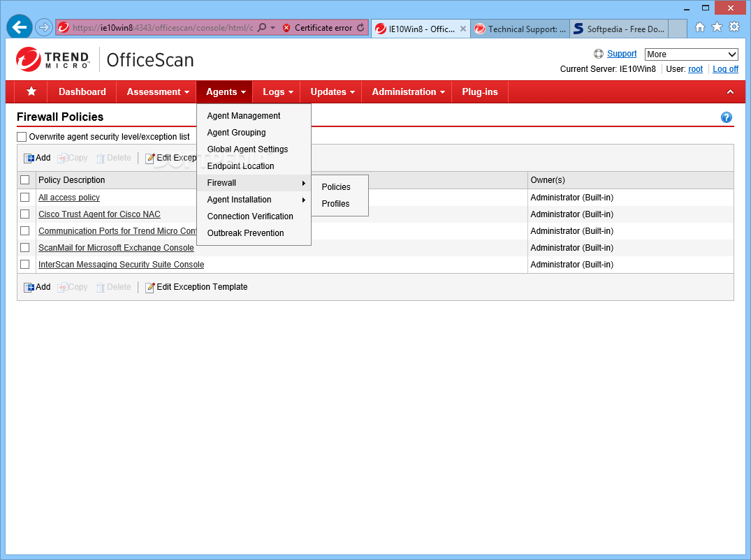Select Agent Grouping menu entry
The image size is (751, 560).
coord(254,133)
